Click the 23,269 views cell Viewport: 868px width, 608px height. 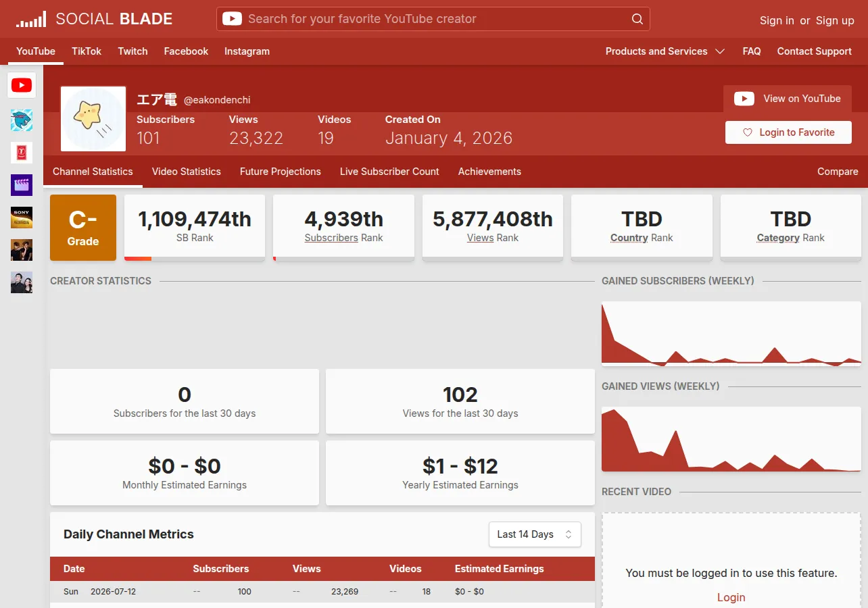[x=345, y=592]
